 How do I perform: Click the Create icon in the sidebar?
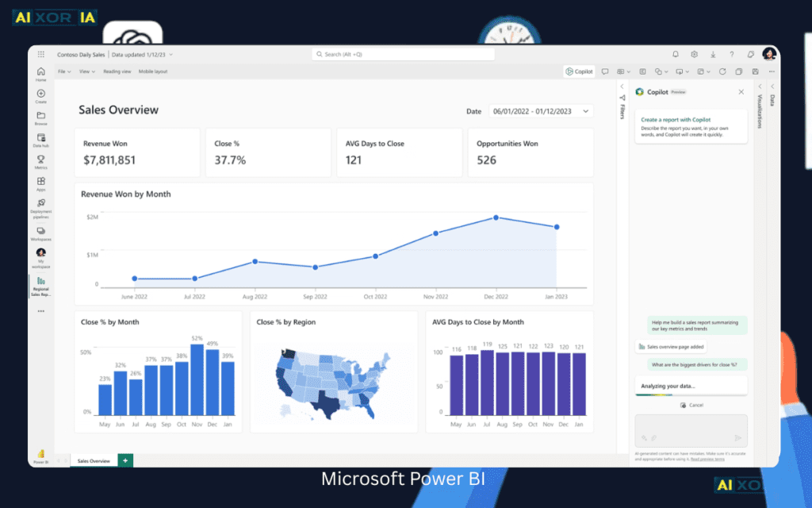40,95
